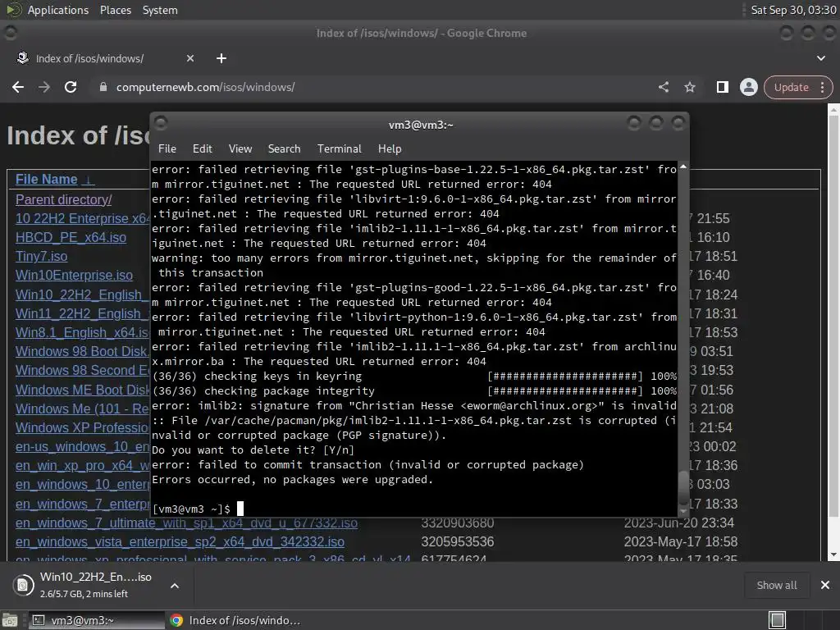Switch to vm3@vm3 taskbar window
The image size is (840, 630).
97,620
